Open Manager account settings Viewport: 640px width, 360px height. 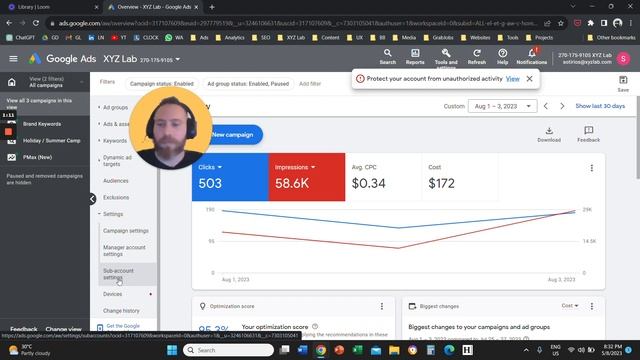coord(124,251)
